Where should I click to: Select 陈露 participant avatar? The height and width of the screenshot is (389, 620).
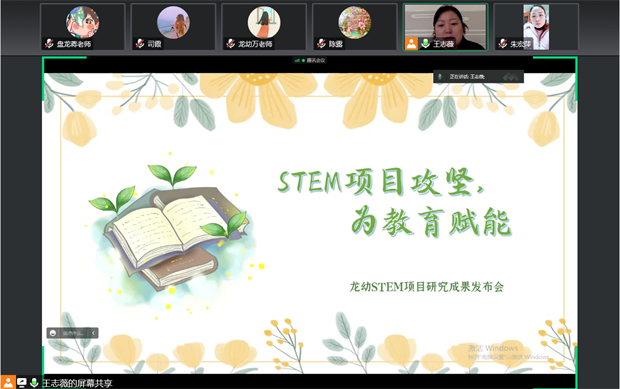point(355,22)
